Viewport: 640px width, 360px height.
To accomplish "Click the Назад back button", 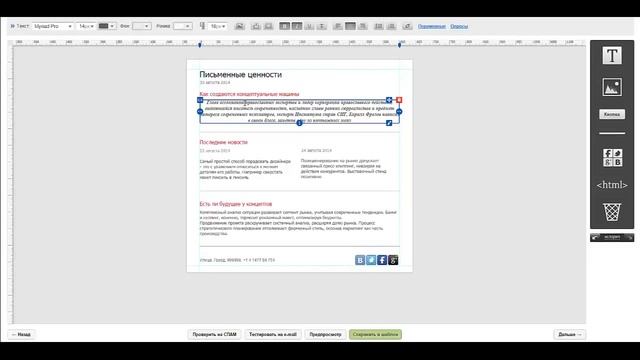I will click(x=21, y=334).
